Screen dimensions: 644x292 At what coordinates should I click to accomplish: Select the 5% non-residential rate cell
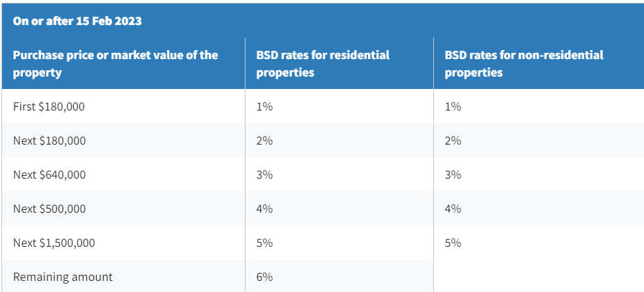click(x=453, y=243)
